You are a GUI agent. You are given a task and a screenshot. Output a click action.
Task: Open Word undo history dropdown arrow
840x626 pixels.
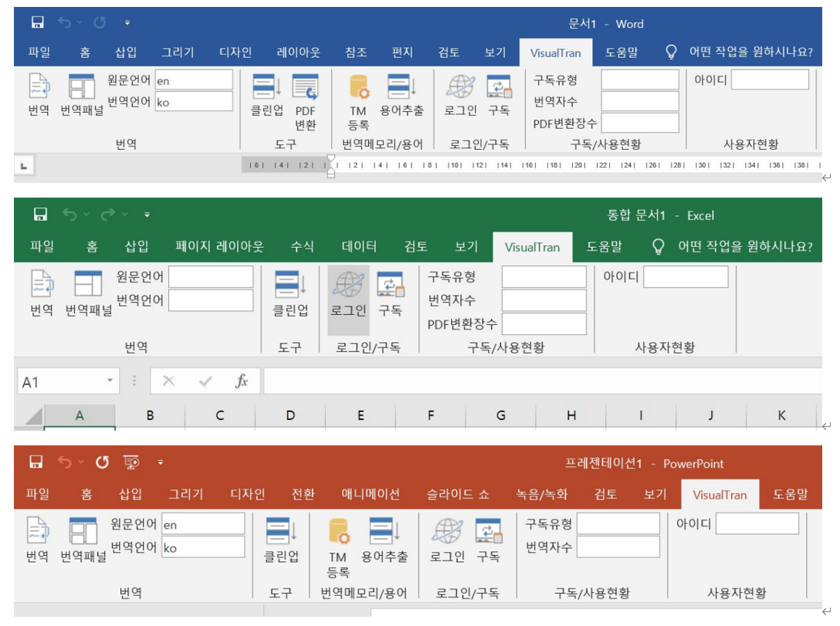(80, 22)
